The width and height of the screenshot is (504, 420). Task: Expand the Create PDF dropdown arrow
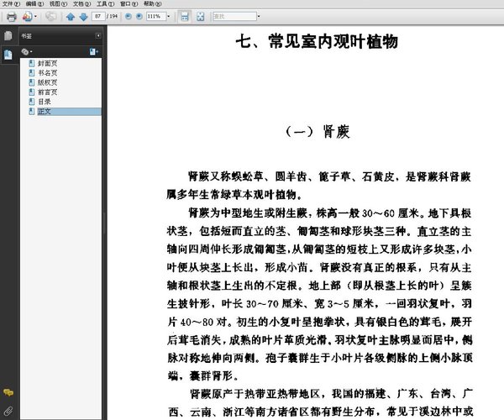point(35,17)
